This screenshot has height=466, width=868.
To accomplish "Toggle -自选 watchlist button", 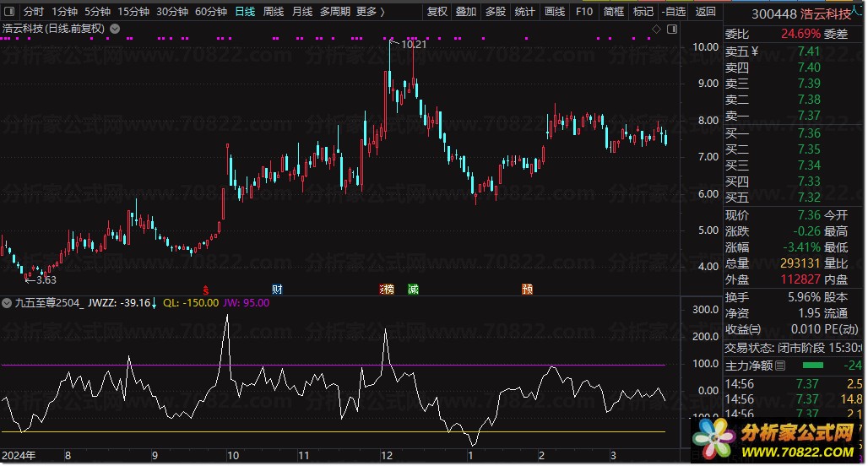I will (673, 12).
